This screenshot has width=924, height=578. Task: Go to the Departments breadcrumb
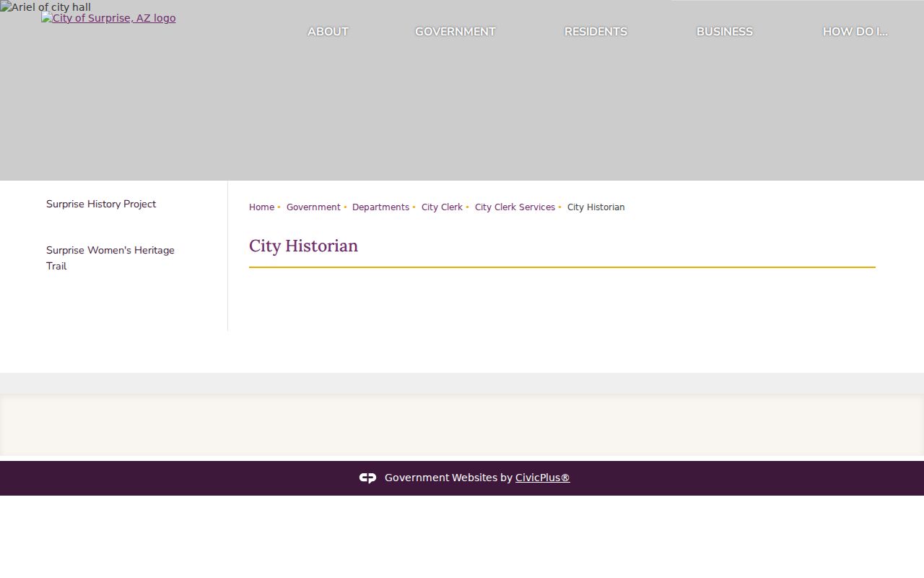(380, 207)
